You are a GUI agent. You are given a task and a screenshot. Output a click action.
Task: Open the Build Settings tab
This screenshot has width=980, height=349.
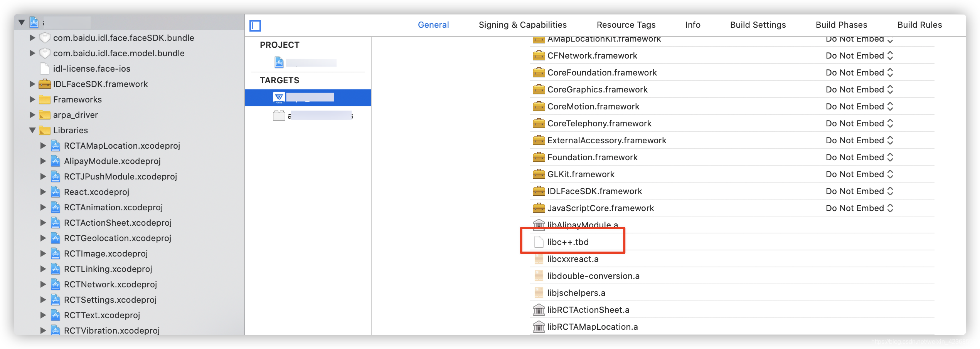click(758, 25)
